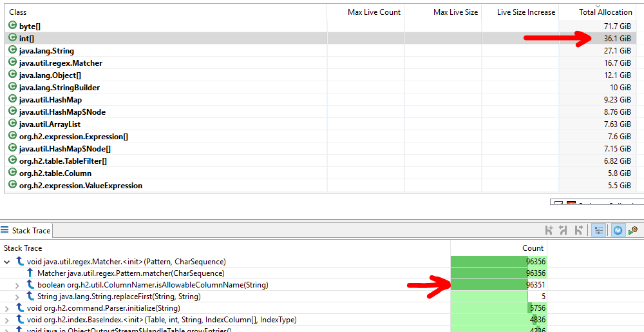Image resolution: width=644 pixels, height=332 pixels.
Task: Select Matcher java.util.regex.Pattern.matcher(CharSequence) row
Action: click(274, 273)
